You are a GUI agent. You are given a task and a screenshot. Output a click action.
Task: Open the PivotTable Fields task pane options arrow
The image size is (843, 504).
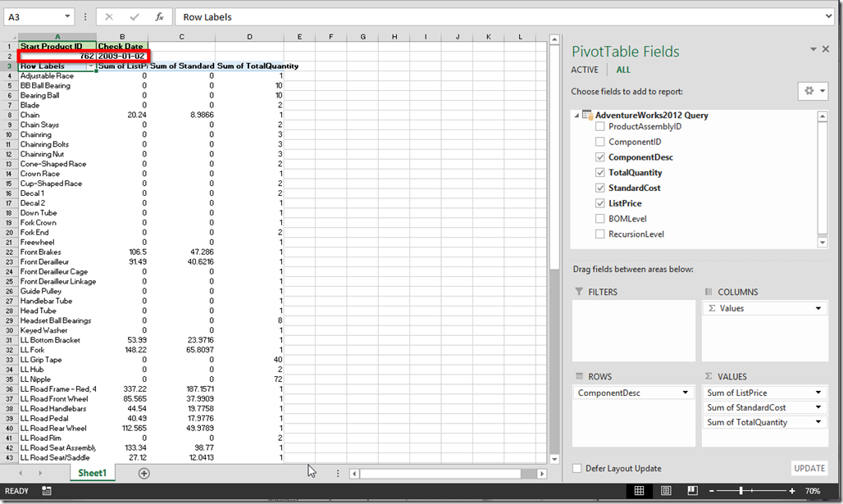(813, 49)
